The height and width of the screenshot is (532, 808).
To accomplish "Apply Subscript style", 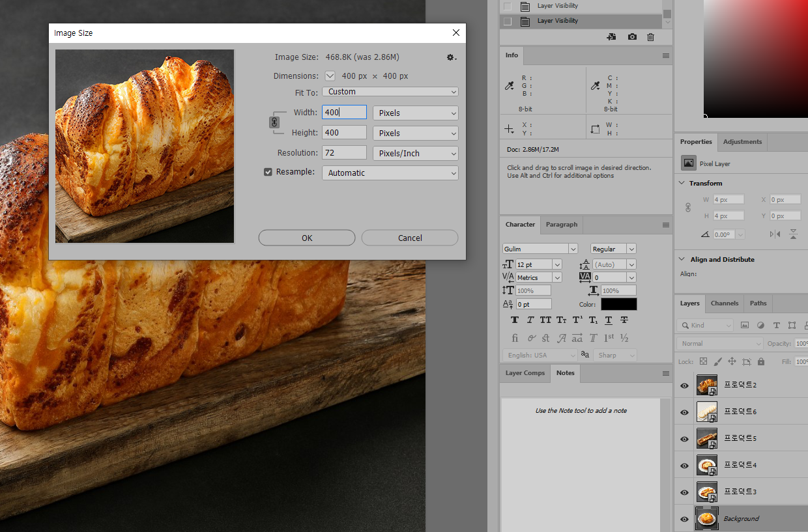I will coord(593,320).
